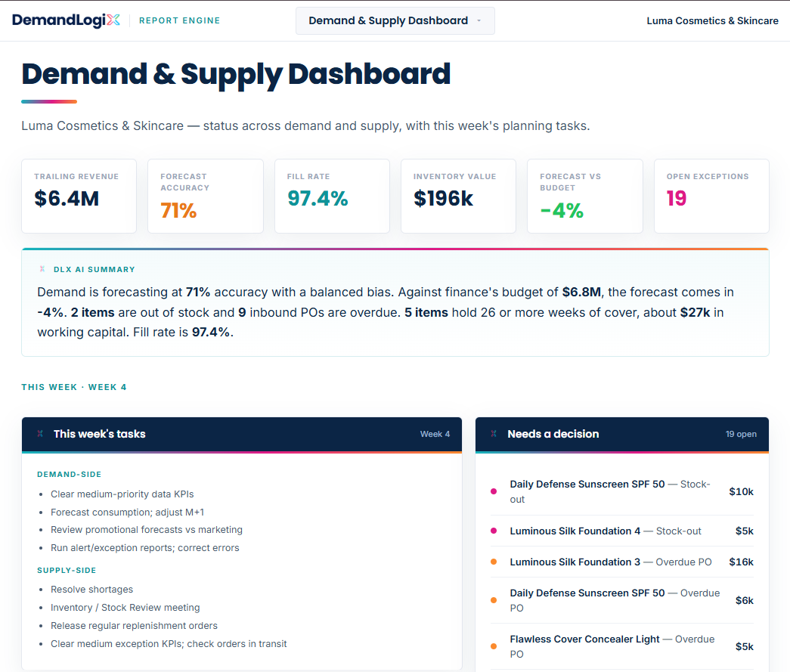Click the This week's tasks panel header
This screenshot has height=672, width=790.
[x=242, y=434]
